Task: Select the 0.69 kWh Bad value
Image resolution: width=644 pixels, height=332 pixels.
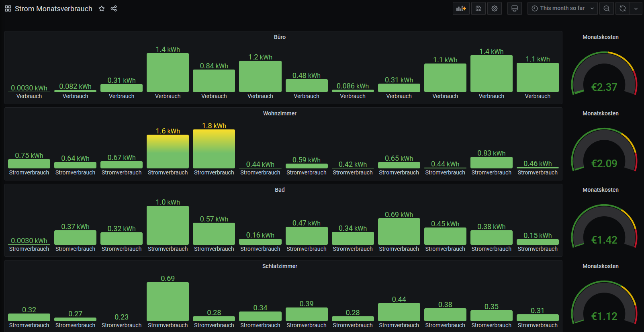Action: 399,215
